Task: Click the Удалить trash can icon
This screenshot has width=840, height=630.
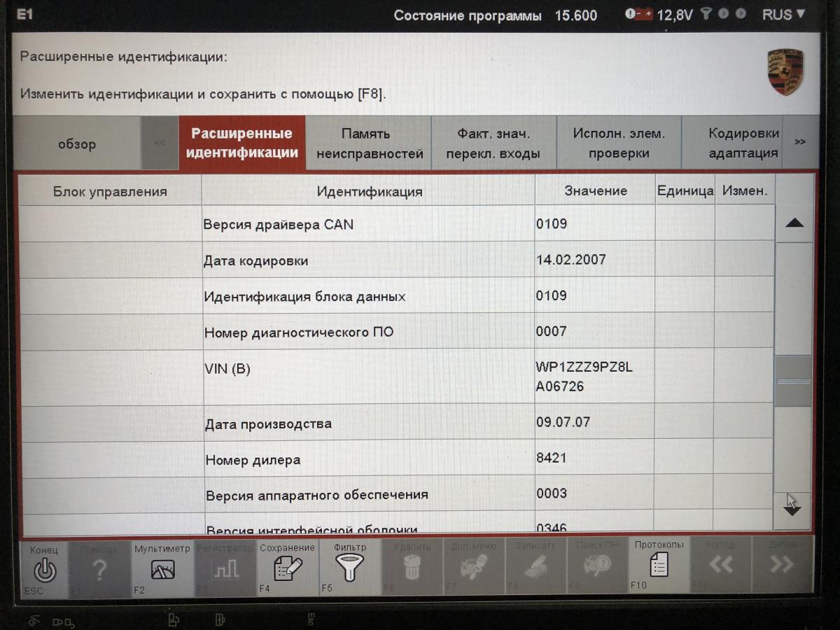Action: [x=412, y=567]
